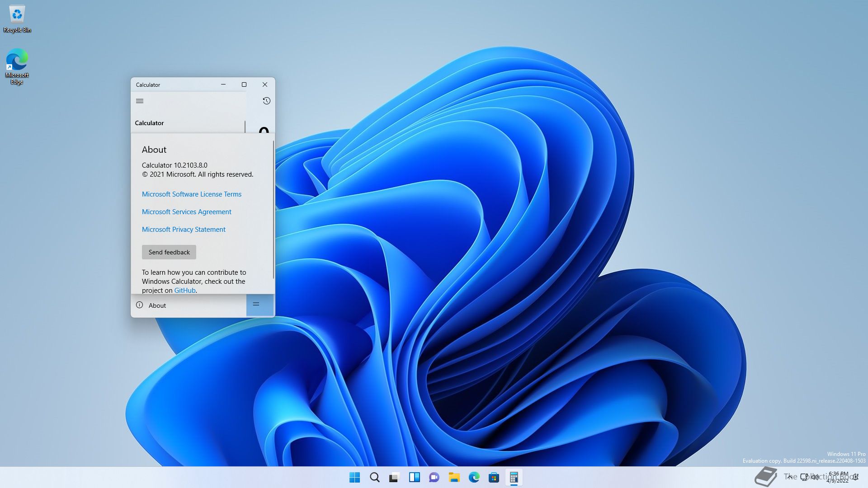
Task: Open the Widgets panel from taskbar
Action: [415, 477]
